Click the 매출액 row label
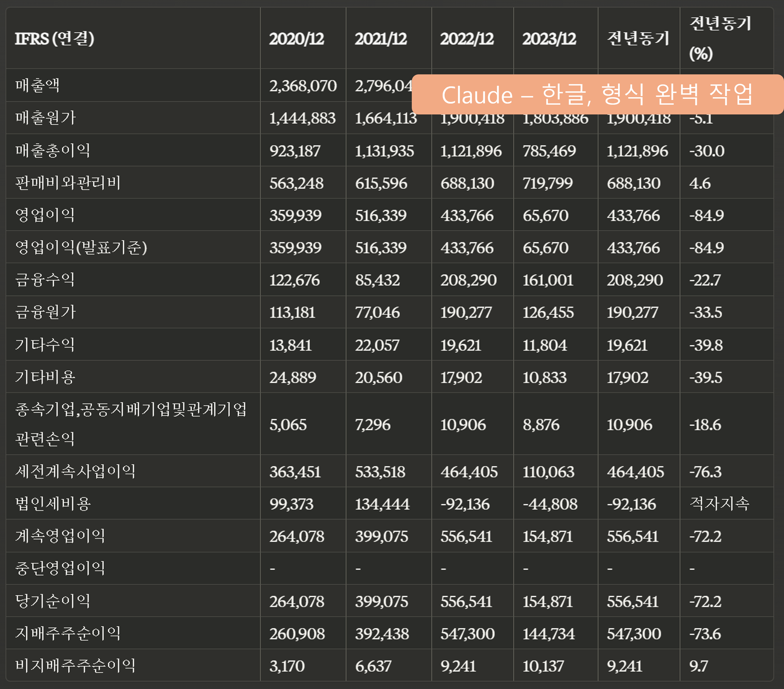 coord(38,85)
